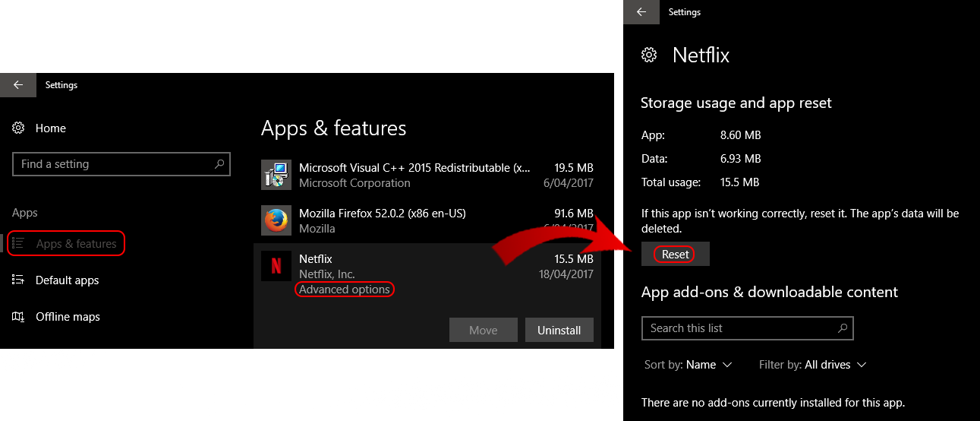Open the Offline maps section
Screen dimensions: 980x421
click(68, 317)
